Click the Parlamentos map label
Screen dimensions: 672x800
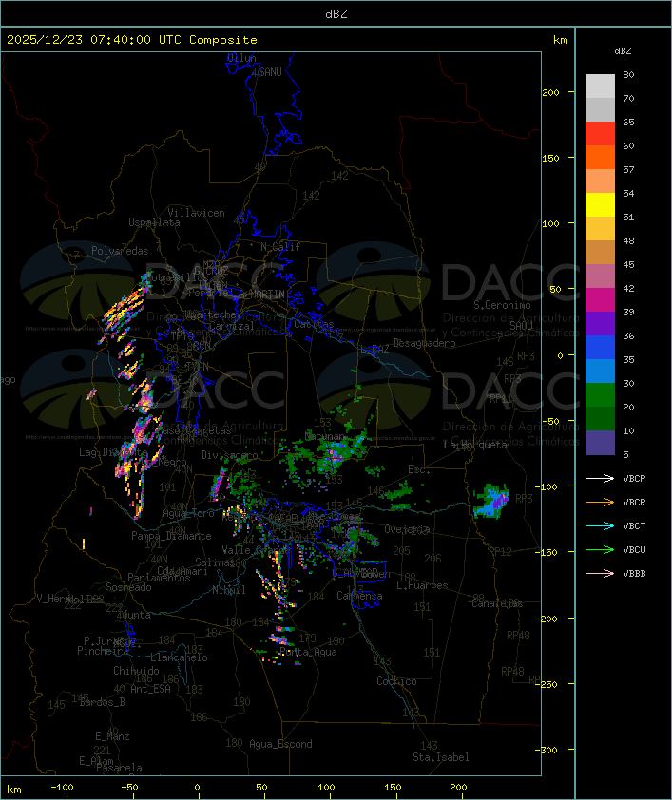click(x=159, y=578)
